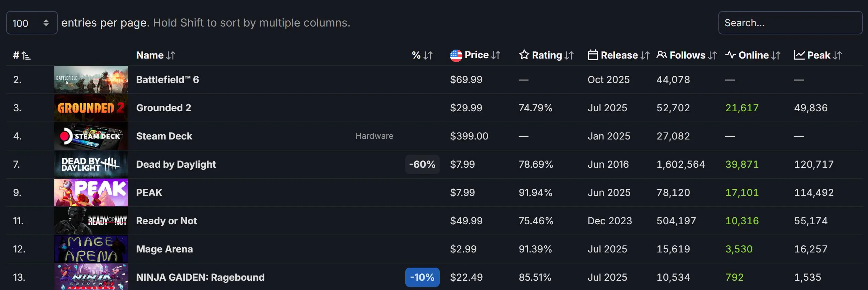Image resolution: width=868 pixels, height=290 pixels.
Task: Click the blue -10% discount badge
Action: (x=422, y=277)
